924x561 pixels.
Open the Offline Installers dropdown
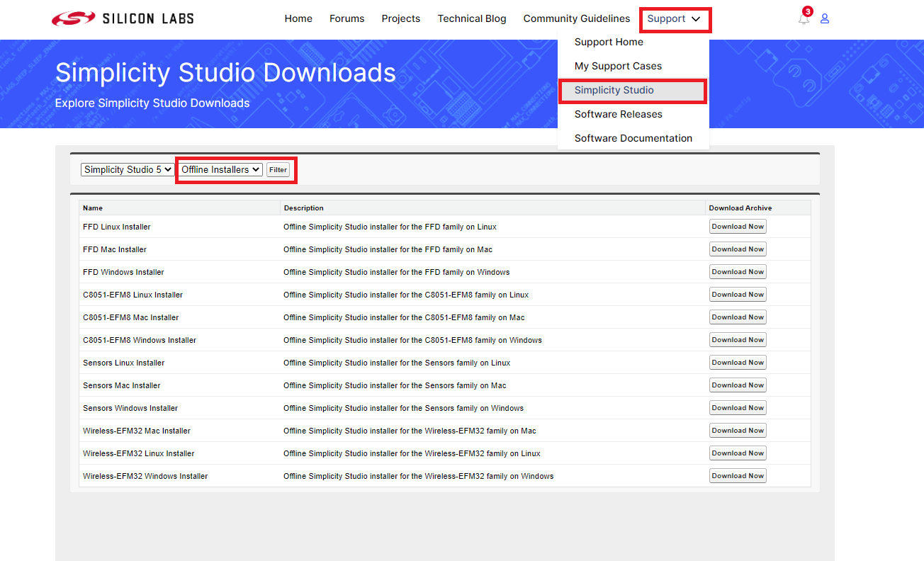click(x=220, y=169)
